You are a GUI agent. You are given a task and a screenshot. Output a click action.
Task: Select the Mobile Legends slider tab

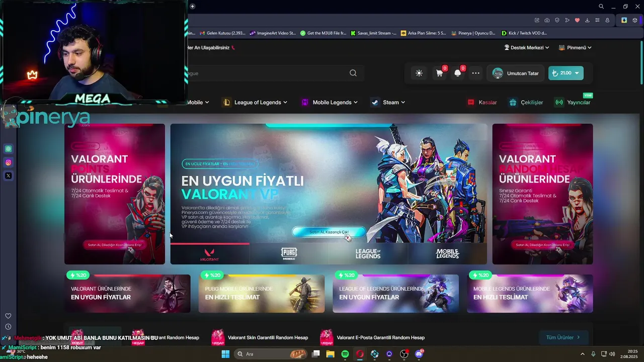447,254
